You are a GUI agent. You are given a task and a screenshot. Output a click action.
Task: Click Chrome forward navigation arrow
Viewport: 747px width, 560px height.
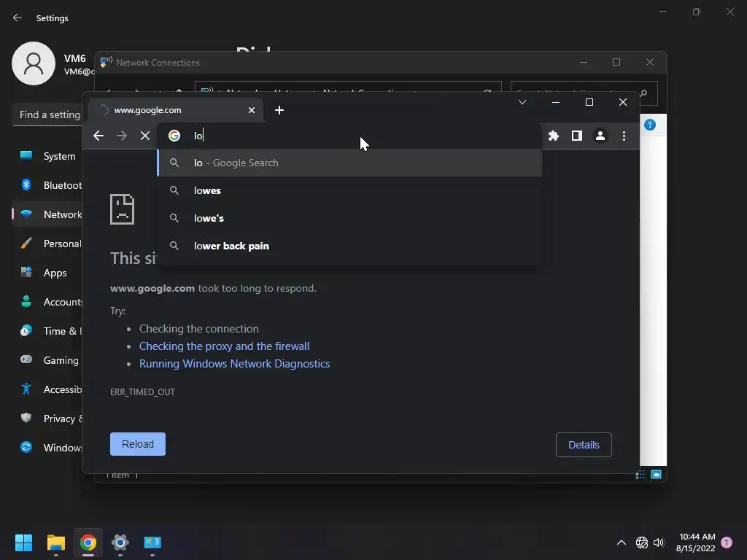point(122,136)
